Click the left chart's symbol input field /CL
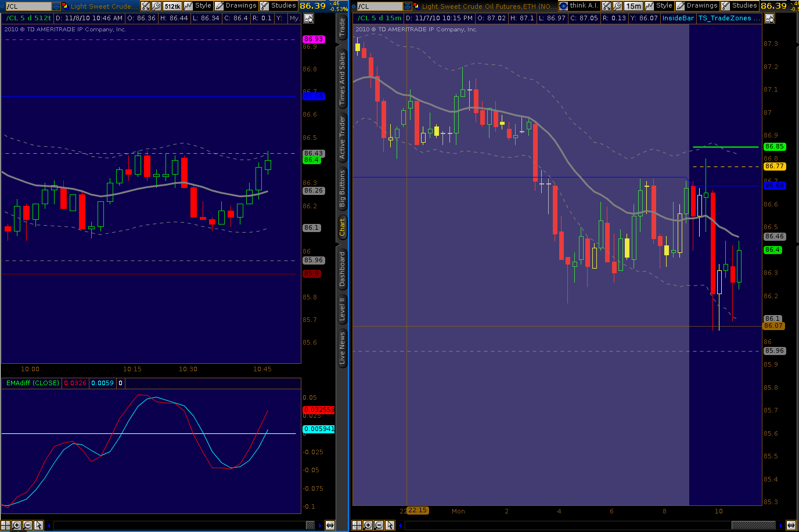 (28, 6)
